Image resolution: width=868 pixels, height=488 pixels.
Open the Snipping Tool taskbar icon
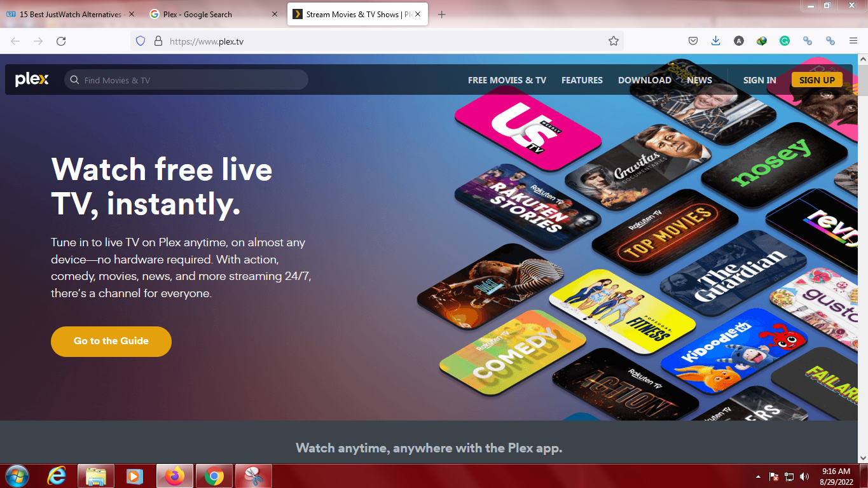click(x=254, y=476)
